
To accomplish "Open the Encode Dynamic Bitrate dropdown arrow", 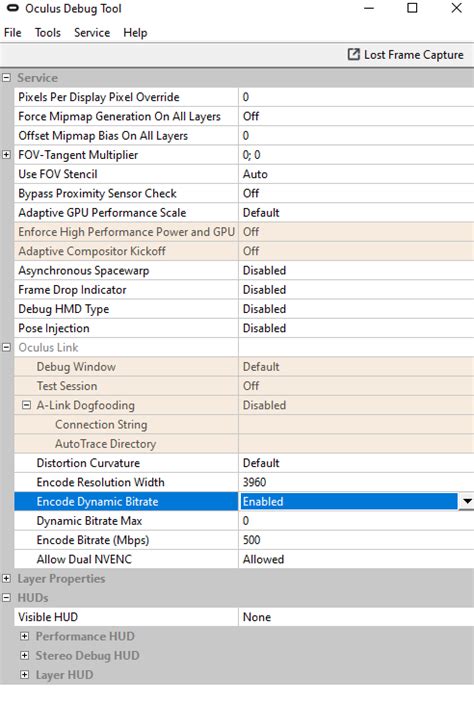I will pyautogui.click(x=466, y=501).
